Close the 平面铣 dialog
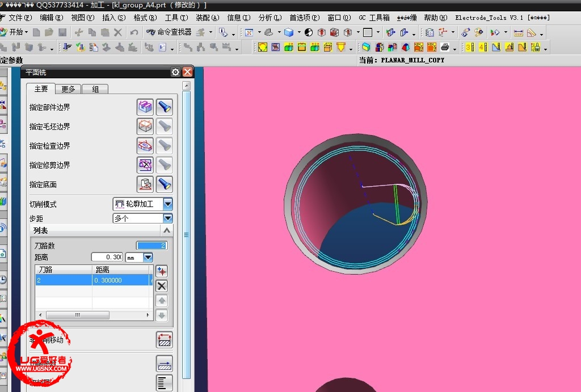 [x=187, y=72]
